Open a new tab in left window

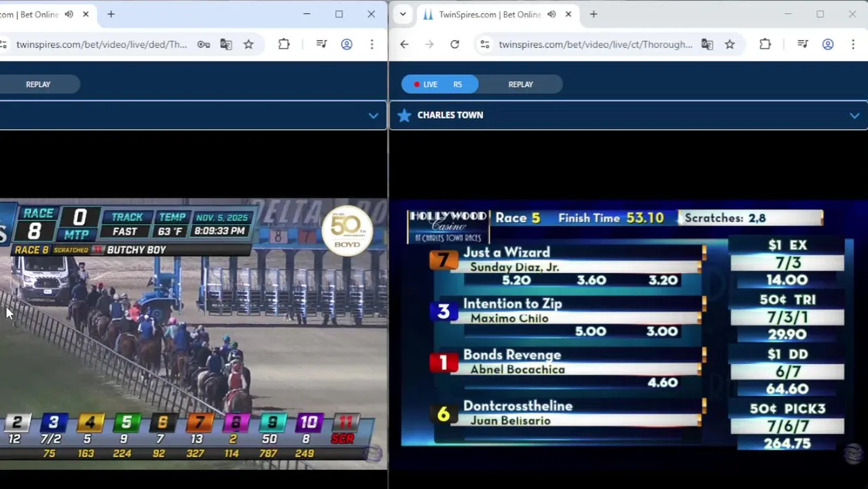click(111, 14)
